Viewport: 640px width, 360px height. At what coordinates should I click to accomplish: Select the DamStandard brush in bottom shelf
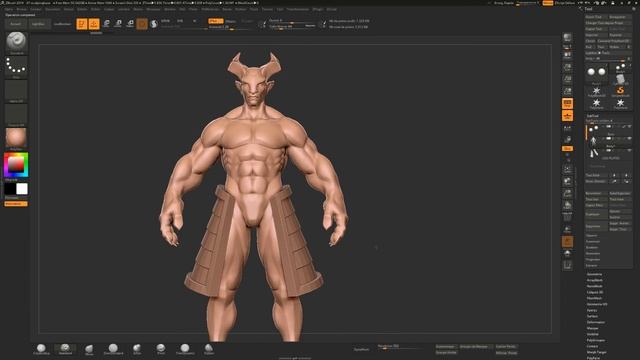pyautogui.click(x=113, y=349)
